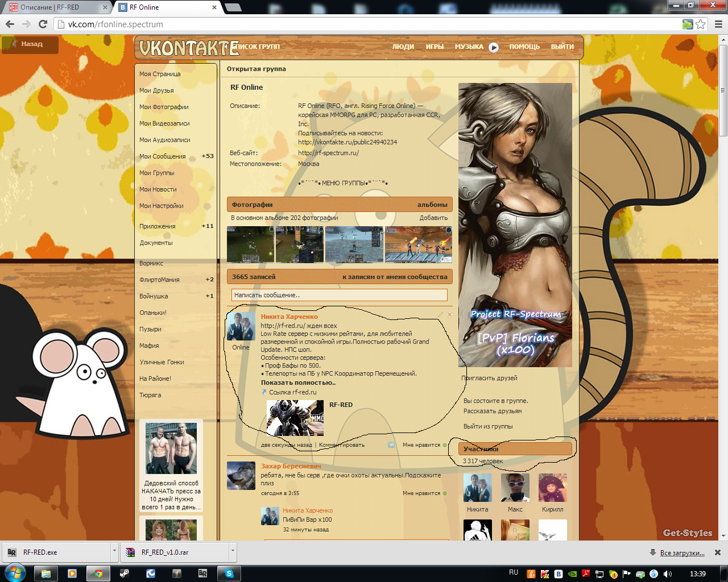Click the clock showing 13:39
Viewport: 728px width, 582px height.
(x=697, y=573)
